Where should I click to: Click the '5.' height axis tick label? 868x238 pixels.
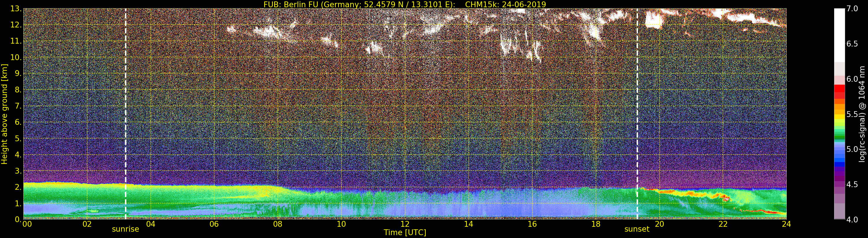tap(18, 138)
